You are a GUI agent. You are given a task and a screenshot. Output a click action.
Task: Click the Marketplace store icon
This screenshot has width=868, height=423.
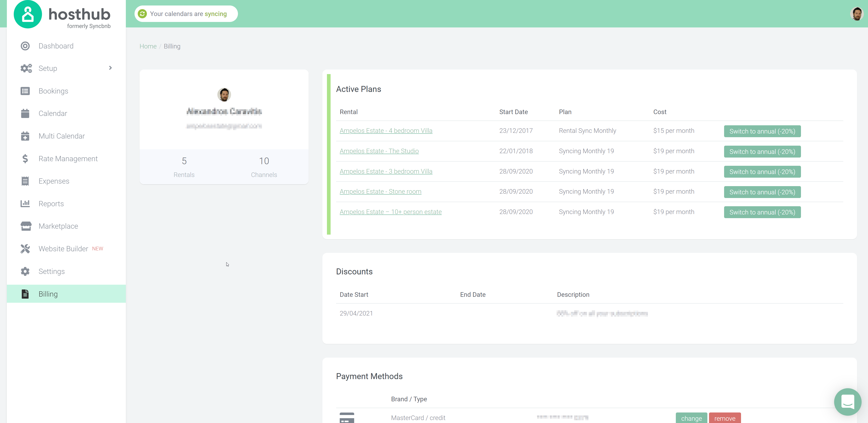[x=26, y=226]
